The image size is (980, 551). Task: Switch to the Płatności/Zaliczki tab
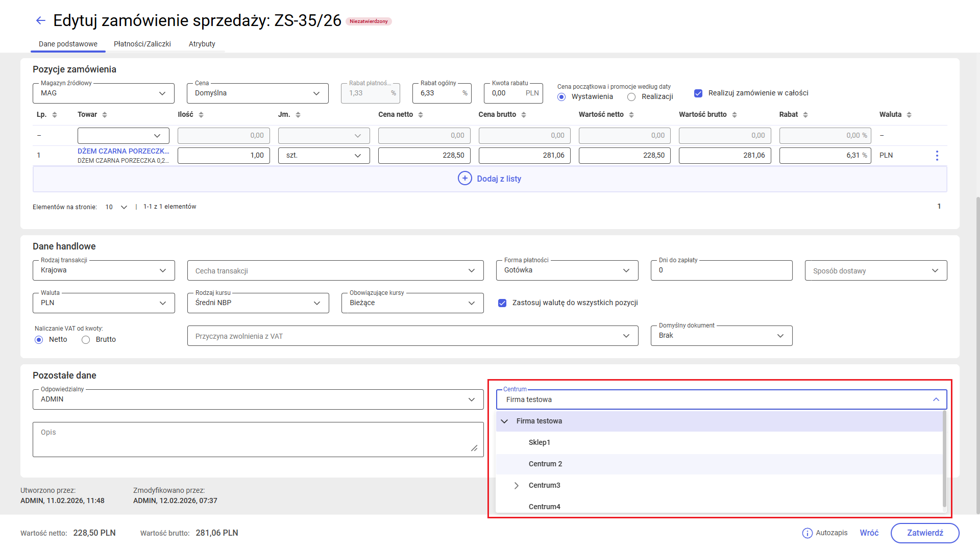pyautogui.click(x=142, y=44)
